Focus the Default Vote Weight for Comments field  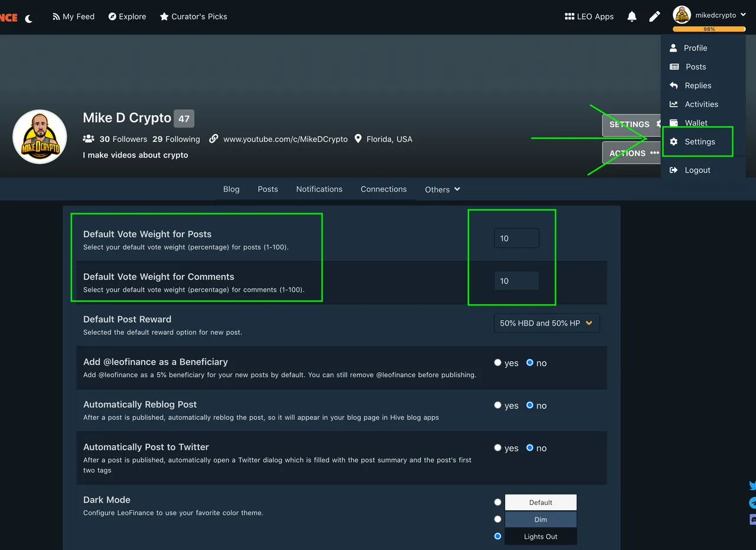tap(517, 281)
